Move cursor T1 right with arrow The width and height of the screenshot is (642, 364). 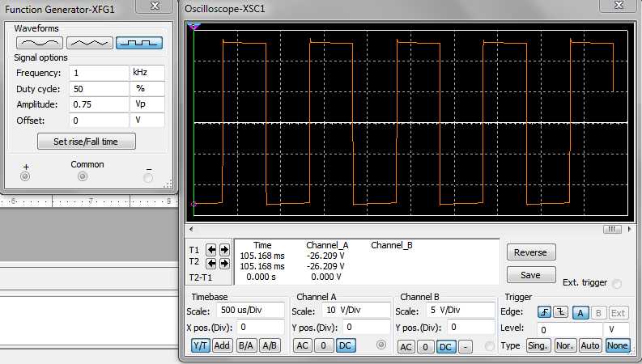pos(224,249)
